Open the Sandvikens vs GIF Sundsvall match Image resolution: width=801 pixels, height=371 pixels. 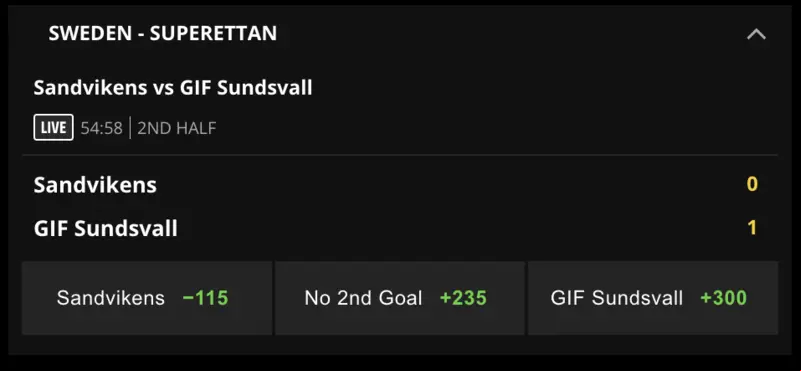pos(173,88)
